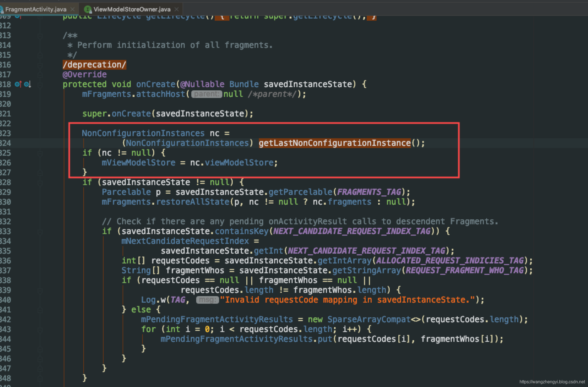Click the 'parent:' parameter hint

click(x=207, y=94)
